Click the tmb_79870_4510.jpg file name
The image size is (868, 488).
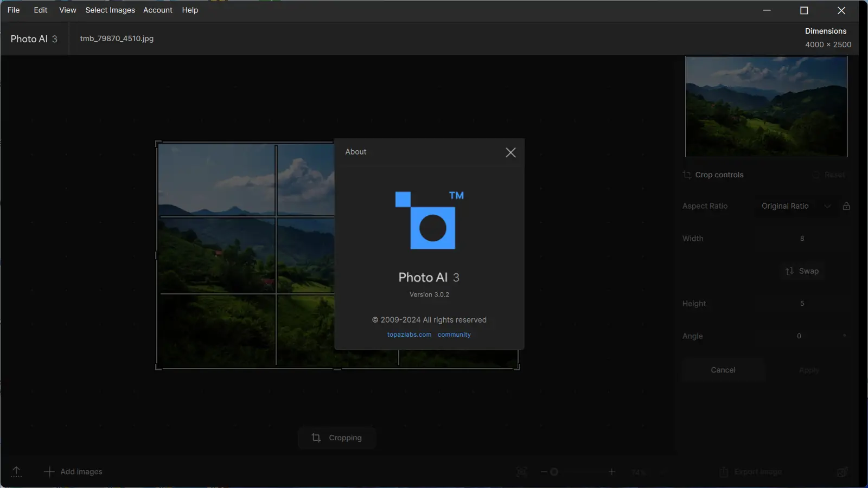117,38
